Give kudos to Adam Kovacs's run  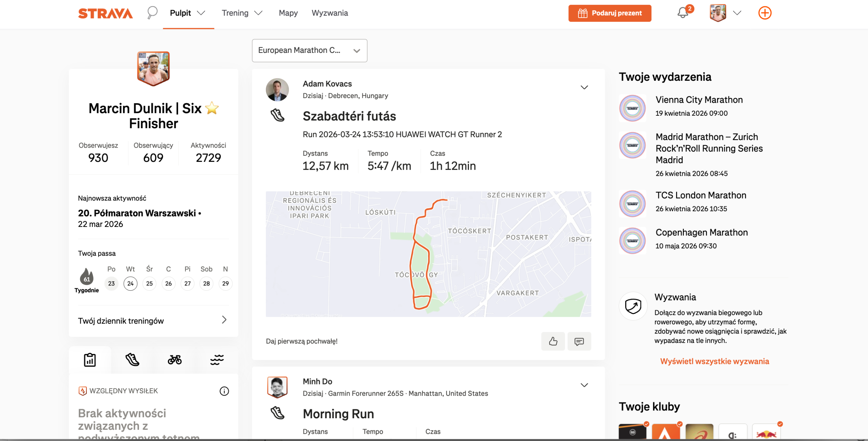[553, 341]
